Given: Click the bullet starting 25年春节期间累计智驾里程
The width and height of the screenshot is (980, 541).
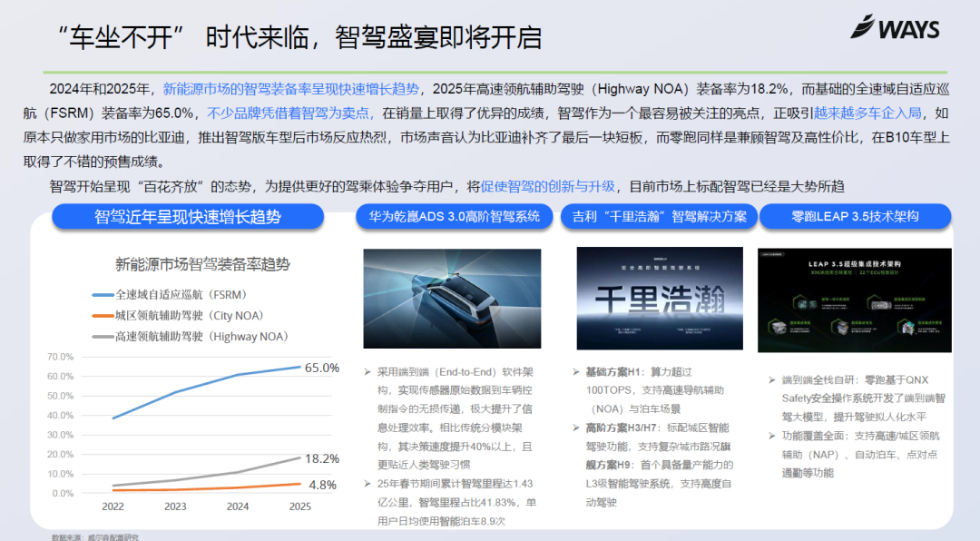Looking at the screenshot, I should 450,502.
